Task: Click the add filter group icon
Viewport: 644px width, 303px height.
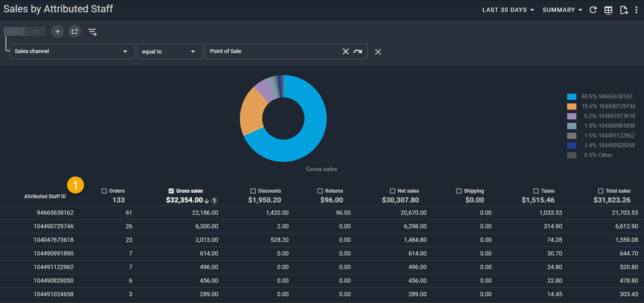Action: pos(75,31)
